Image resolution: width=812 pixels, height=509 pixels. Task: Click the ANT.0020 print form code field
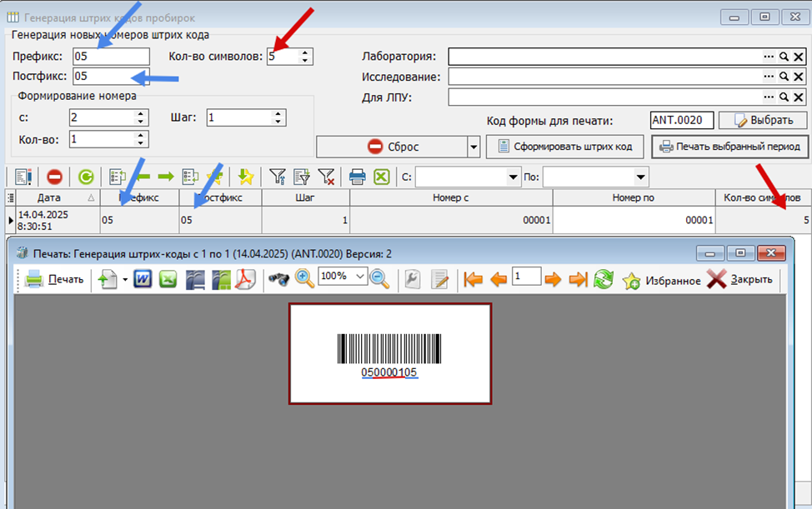[x=682, y=121]
